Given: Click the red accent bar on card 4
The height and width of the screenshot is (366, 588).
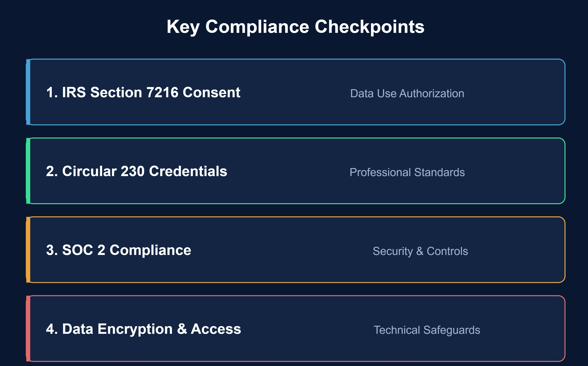Looking at the screenshot, I should tap(28, 329).
